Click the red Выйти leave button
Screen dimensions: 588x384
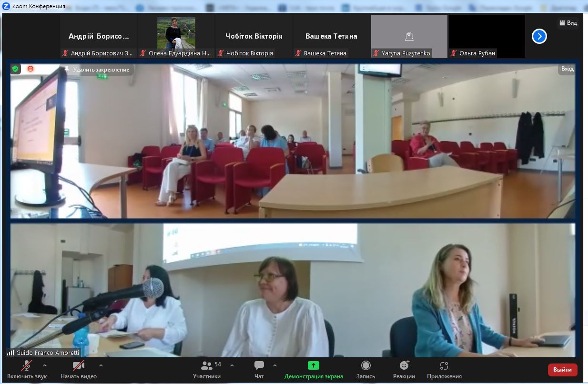coord(562,370)
